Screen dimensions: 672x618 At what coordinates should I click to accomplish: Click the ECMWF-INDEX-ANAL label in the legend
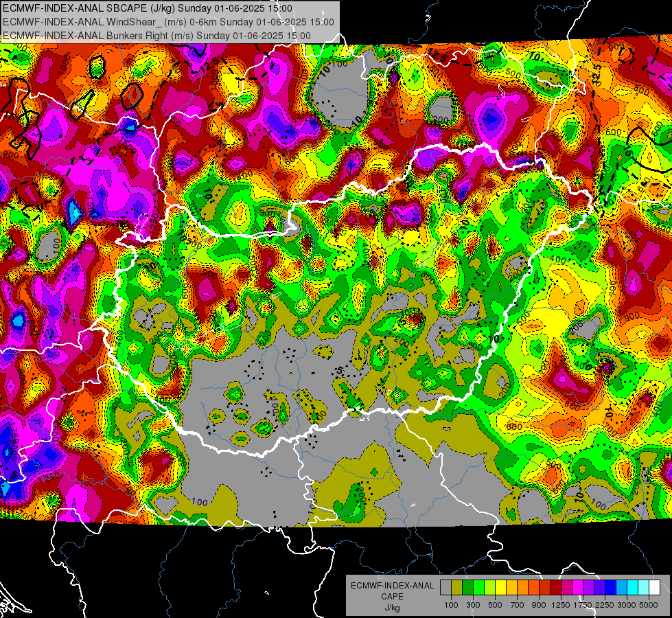click(392, 586)
